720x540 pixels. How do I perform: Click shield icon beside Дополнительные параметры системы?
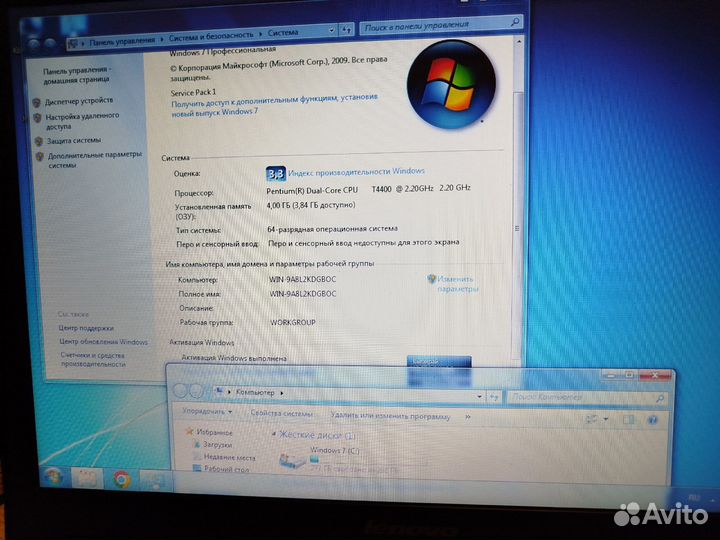40,157
